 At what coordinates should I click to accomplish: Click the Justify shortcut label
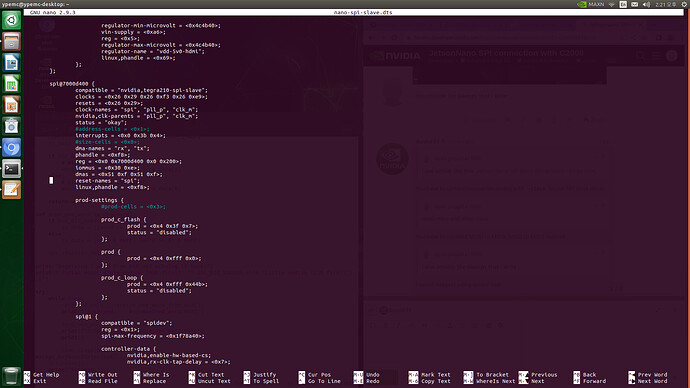tap(264, 375)
